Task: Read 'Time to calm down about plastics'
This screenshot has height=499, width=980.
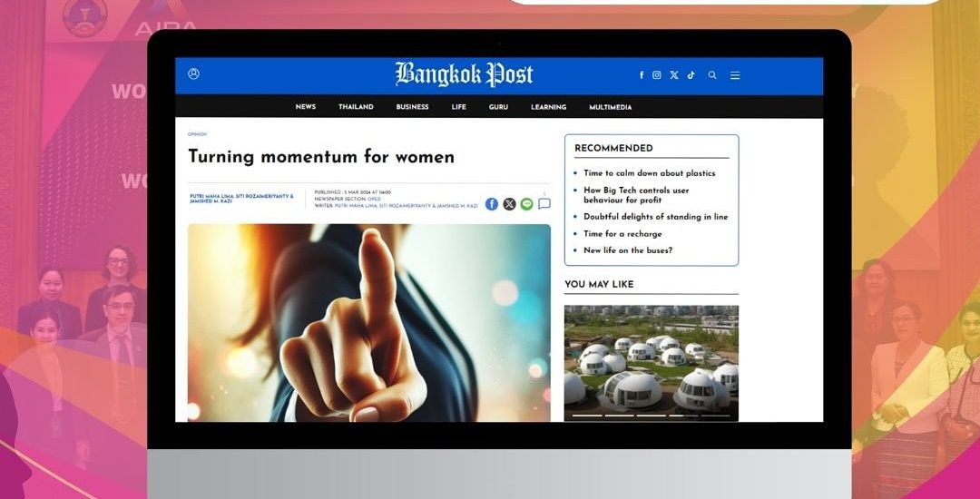Action: click(650, 173)
